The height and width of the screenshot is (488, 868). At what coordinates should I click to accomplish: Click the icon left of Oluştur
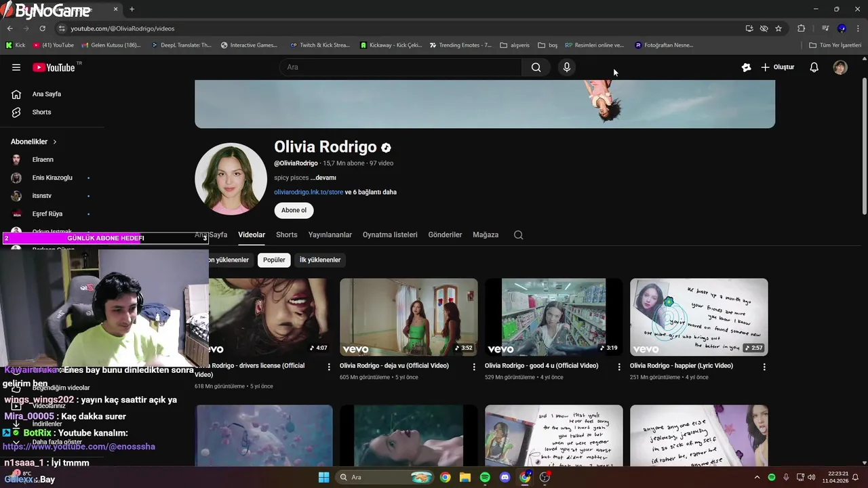click(x=746, y=67)
